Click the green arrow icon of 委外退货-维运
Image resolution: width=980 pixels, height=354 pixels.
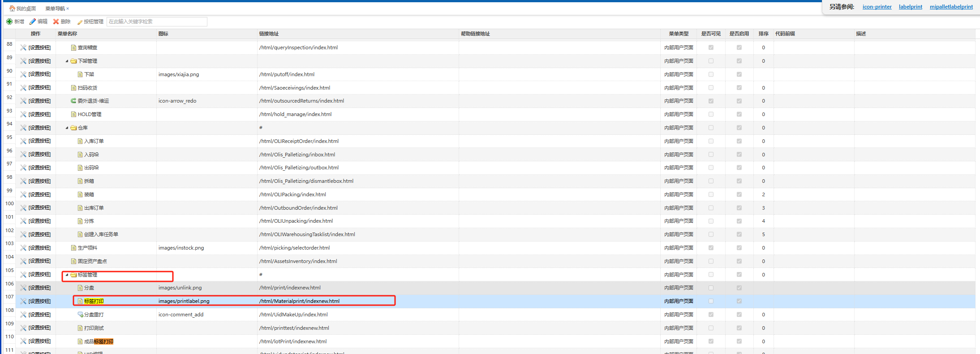click(73, 101)
